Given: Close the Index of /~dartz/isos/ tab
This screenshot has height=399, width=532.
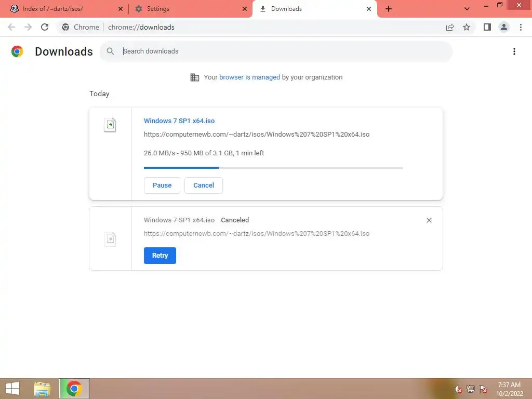Looking at the screenshot, I should click(x=121, y=9).
